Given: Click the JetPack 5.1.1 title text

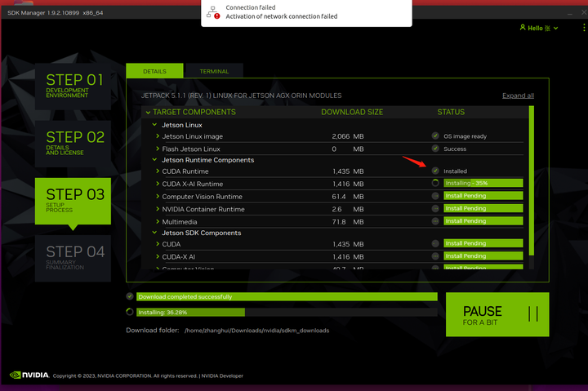Looking at the screenshot, I should point(241,96).
